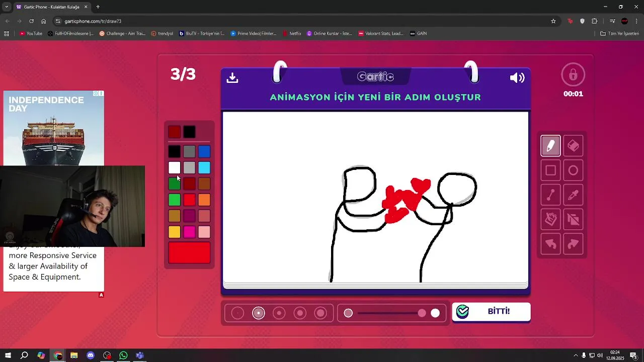Open the notifications center icon
644x362 pixels.
tap(633, 355)
